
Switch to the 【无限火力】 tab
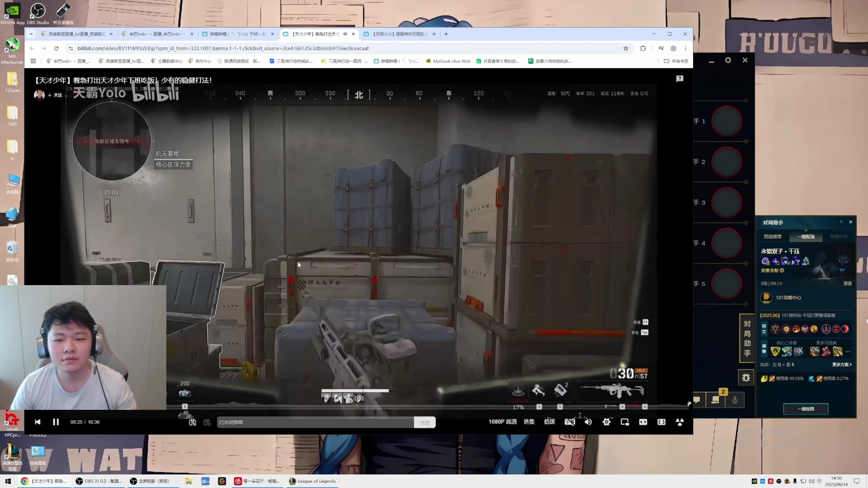[x=399, y=34]
